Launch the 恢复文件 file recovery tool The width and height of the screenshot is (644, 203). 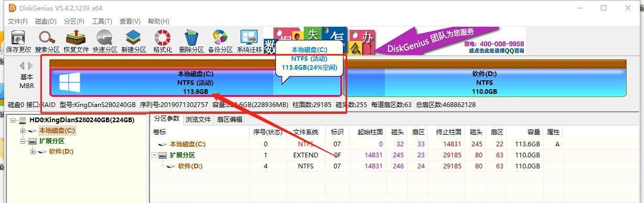[x=76, y=41]
